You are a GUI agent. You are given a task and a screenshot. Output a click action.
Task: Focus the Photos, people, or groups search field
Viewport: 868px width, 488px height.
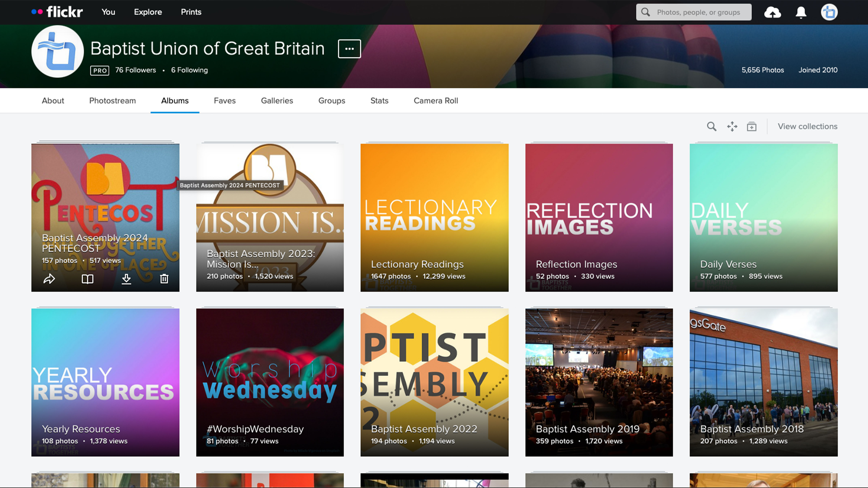694,12
